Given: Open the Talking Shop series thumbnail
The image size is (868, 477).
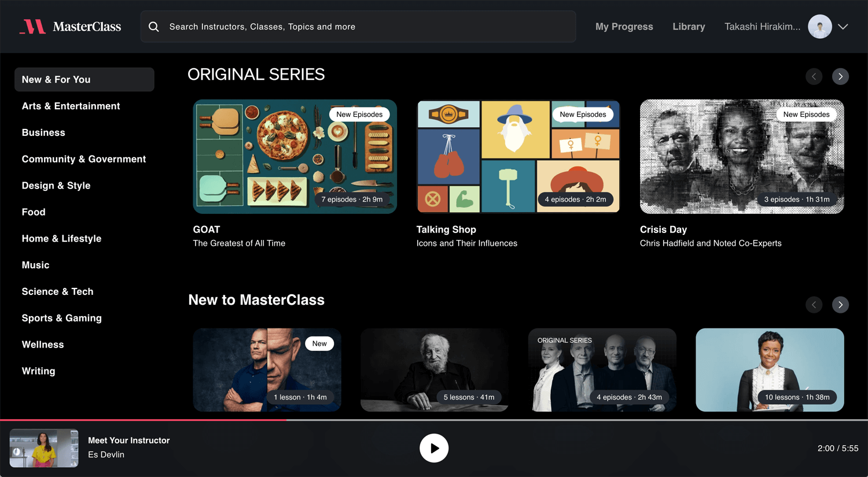Looking at the screenshot, I should [x=518, y=157].
